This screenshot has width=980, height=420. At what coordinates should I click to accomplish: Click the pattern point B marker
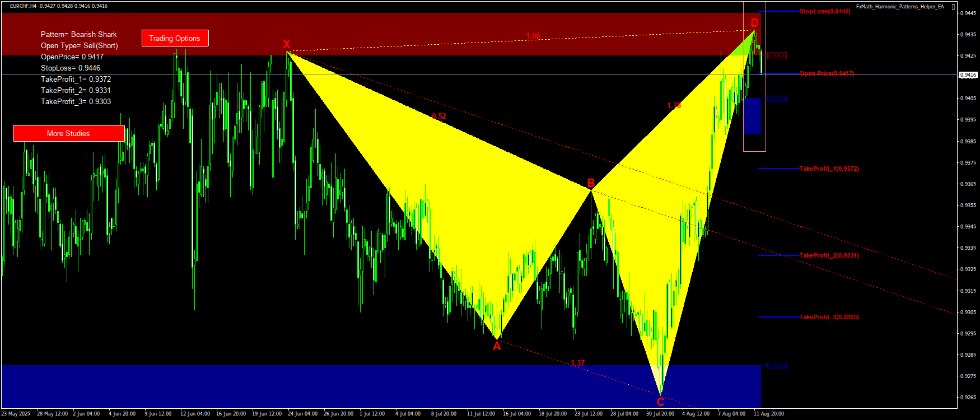(x=591, y=183)
